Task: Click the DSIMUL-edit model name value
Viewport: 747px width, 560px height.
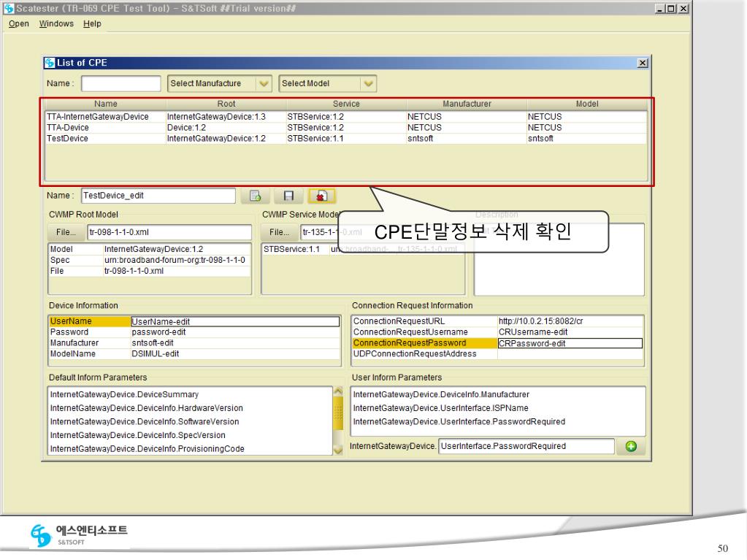Action: [x=235, y=354]
